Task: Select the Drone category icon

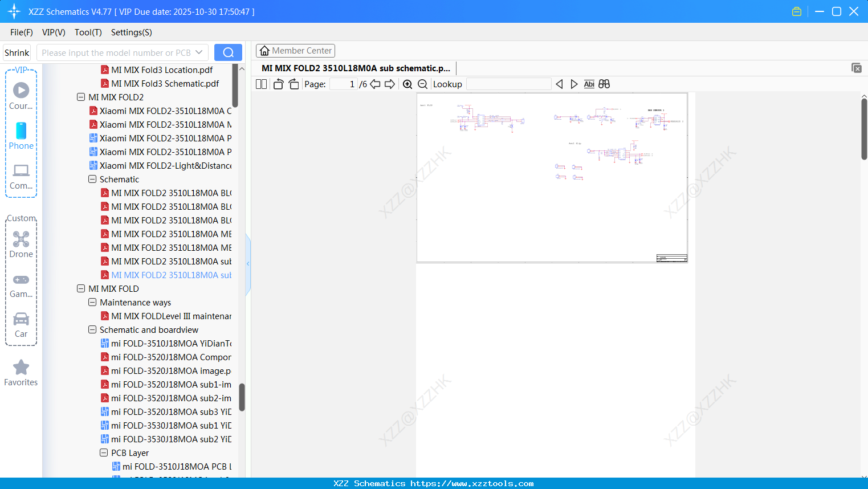Action: point(21,239)
